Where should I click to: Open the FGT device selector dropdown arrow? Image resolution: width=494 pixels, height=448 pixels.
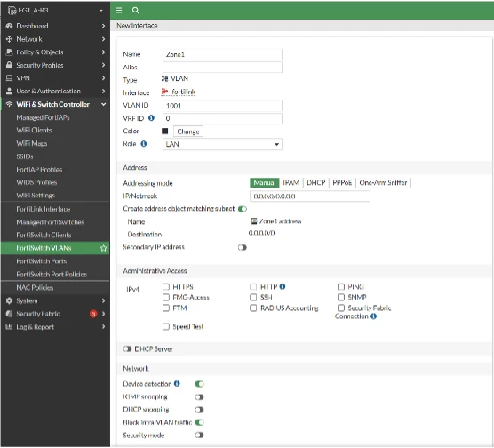pos(101,11)
